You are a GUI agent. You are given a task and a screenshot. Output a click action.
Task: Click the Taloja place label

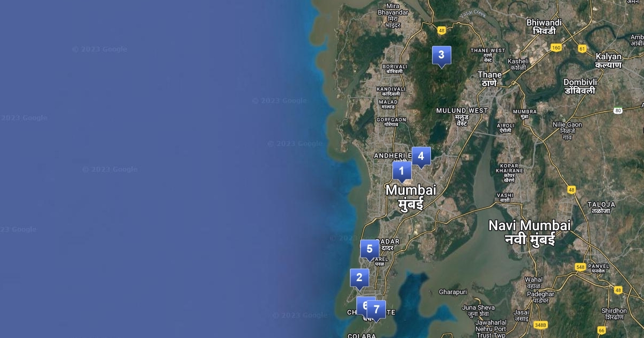click(602, 208)
